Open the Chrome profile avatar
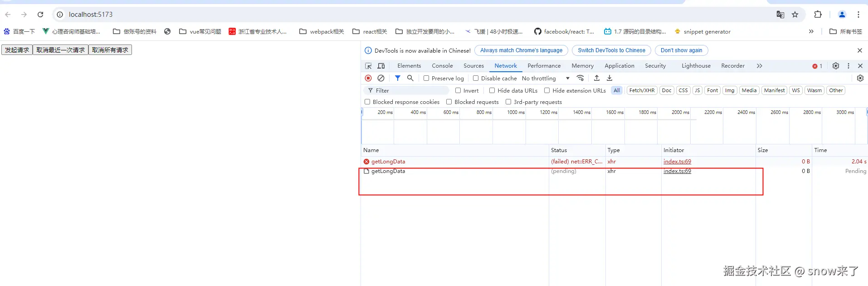 point(842,15)
